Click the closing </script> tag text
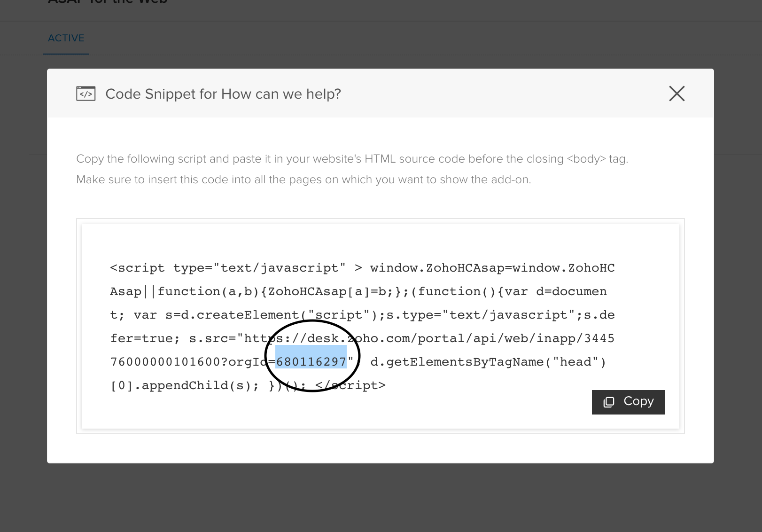This screenshot has height=532, width=762. (x=350, y=385)
